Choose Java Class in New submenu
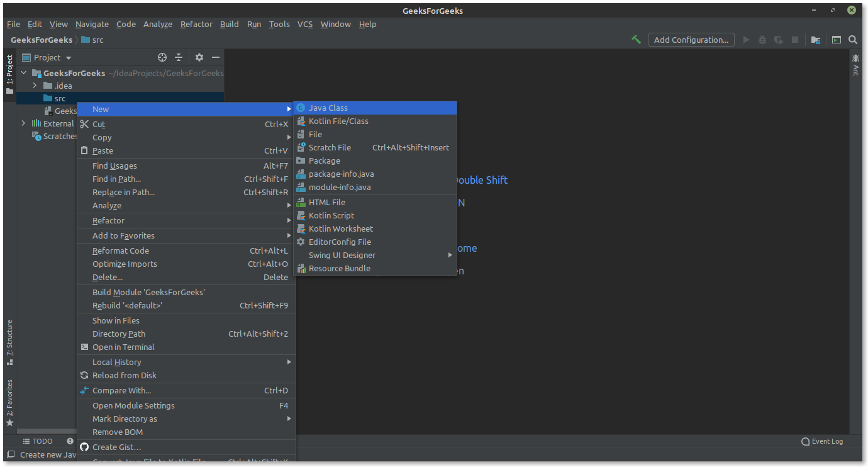Viewport: 868px width, 467px height. click(x=376, y=108)
